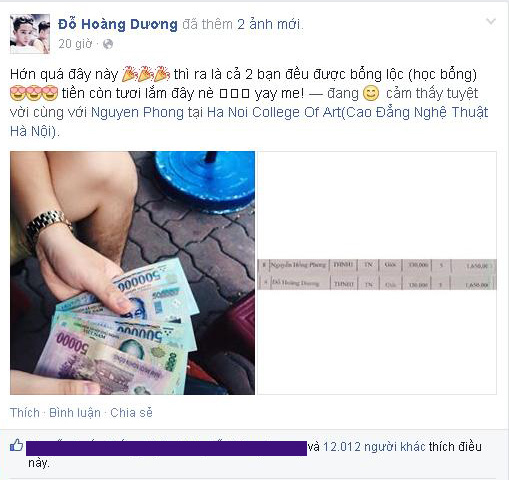This screenshot has width=509, height=480.
Task: View the money in hand photo
Action: (x=132, y=273)
